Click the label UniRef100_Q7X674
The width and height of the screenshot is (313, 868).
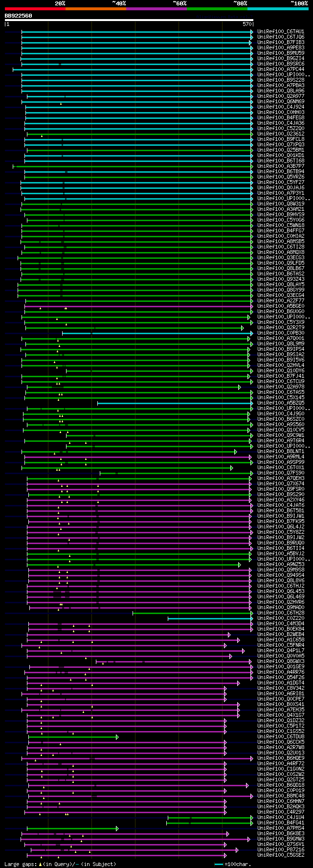click(x=281, y=484)
